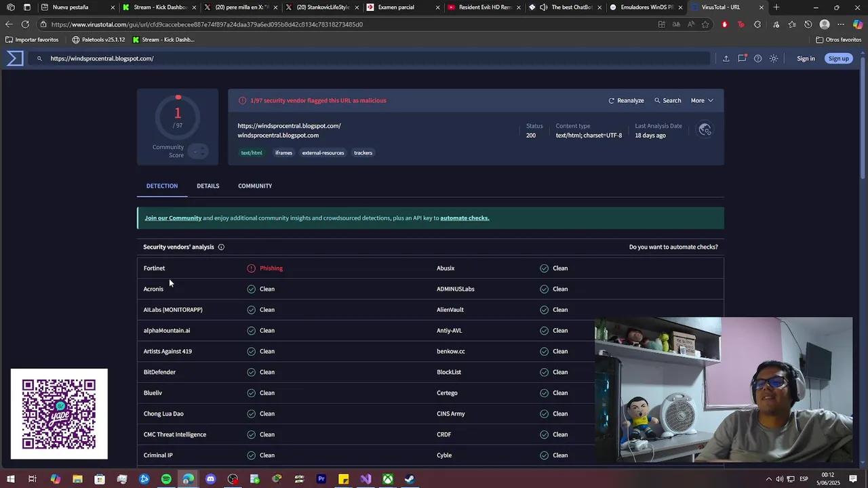Click the Reanalyze button
This screenshot has width=868, height=488.
(626, 100)
